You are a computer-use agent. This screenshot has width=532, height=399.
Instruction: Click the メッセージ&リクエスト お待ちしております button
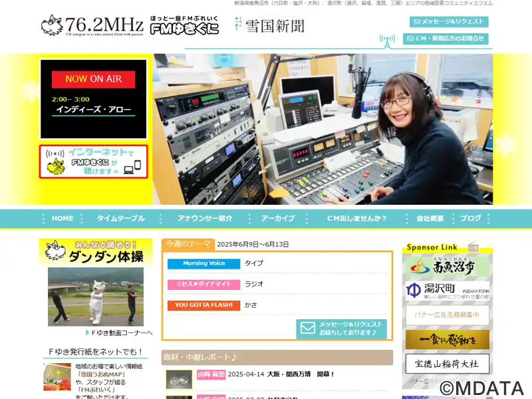tap(341, 329)
